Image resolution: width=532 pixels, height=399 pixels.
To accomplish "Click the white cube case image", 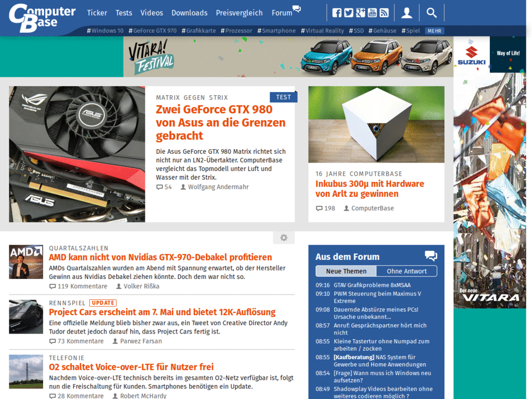I will (376, 125).
